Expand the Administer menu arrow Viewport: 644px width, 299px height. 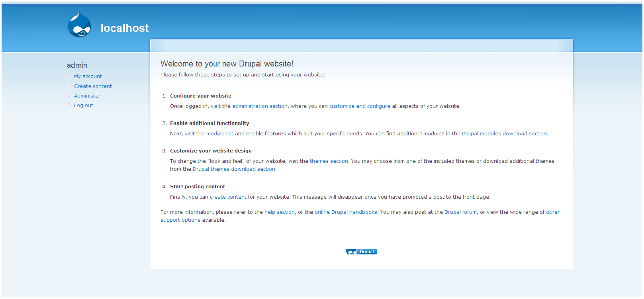[x=69, y=95]
